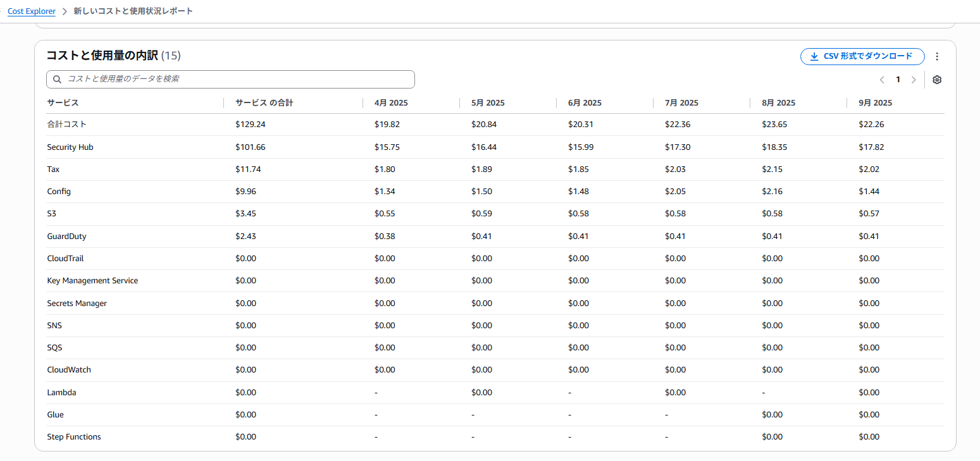The image size is (980, 461).
Task: Go to the next table page arrow
Action: [913, 80]
